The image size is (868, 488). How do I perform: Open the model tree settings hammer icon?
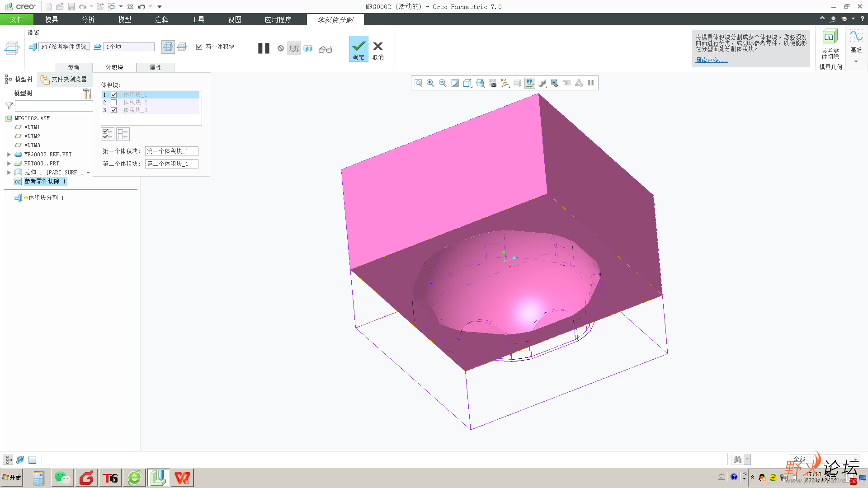point(87,94)
